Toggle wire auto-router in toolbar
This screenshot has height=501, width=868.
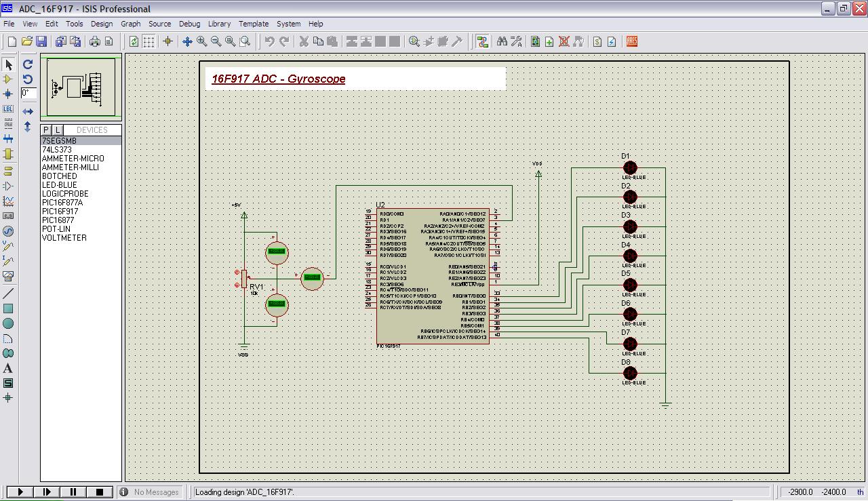(482, 41)
